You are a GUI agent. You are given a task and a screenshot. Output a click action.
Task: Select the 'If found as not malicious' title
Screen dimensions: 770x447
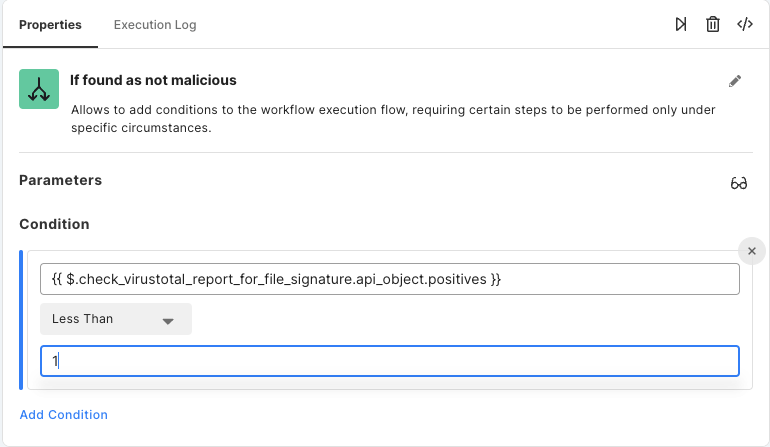point(153,80)
